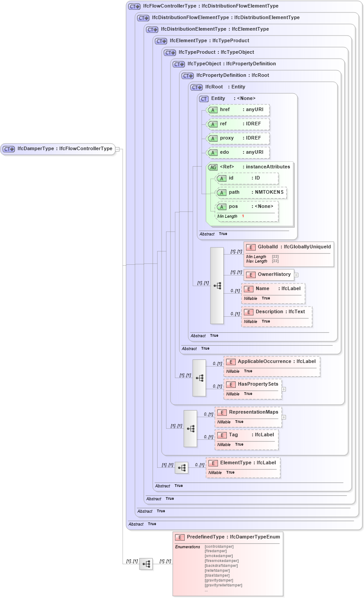Click the E icon of the Tag element
This screenshot has height=598, width=364.
222,435
